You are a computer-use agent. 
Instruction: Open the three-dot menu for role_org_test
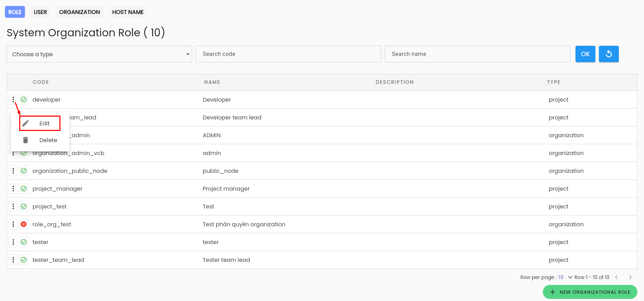(x=13, y=224)
